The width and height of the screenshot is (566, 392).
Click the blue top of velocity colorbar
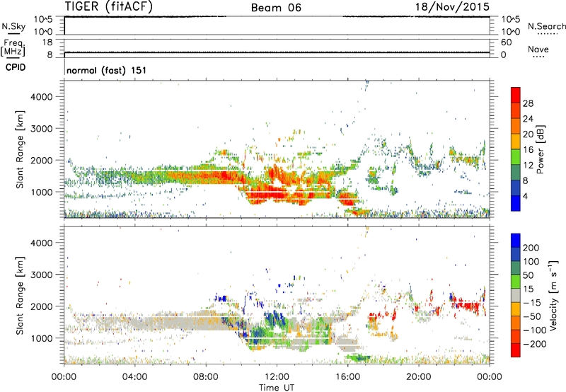(x=516, y=241)
